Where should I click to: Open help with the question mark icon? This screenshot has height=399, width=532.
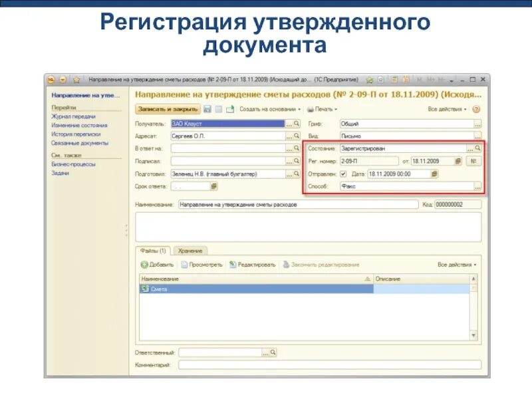point(476,109)
